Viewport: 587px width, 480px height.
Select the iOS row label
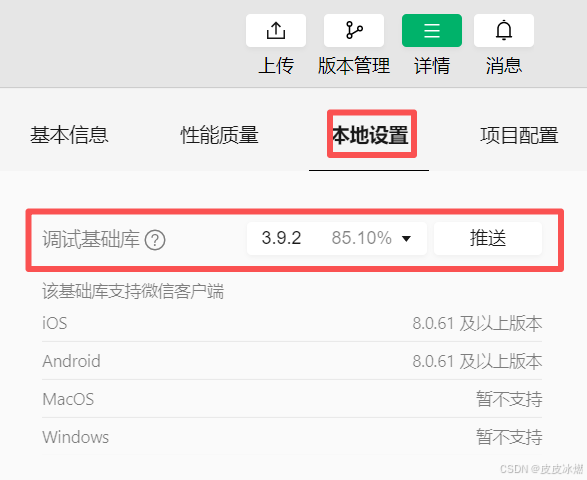tap(55, 323)
